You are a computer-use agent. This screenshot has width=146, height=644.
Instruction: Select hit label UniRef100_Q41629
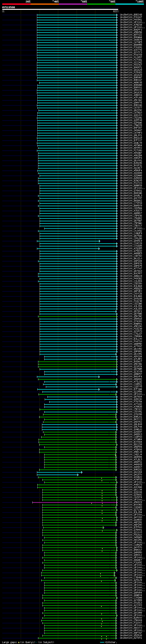131,70
